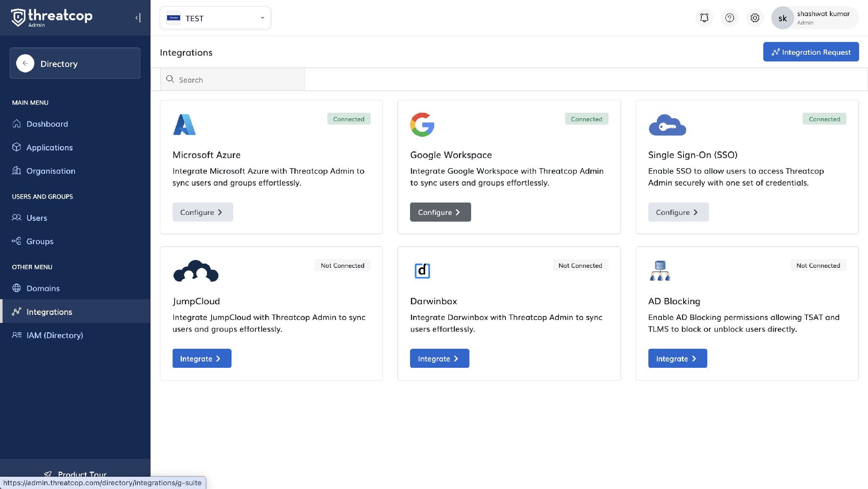Screen dimensions: 868x489
Task: Click the Integration Request button
Action: 811,52
